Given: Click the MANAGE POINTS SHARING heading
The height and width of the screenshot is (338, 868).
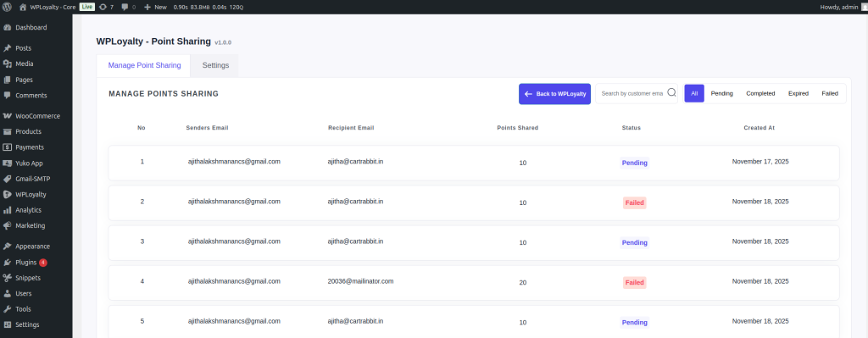Looking at the screenshot, I should coord(164,93).
